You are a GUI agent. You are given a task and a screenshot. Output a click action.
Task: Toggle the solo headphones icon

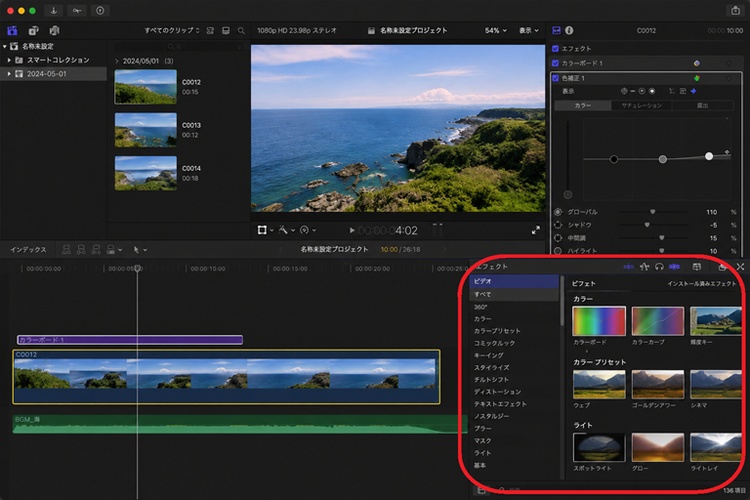pyautogui.click(x=659, y=267)
